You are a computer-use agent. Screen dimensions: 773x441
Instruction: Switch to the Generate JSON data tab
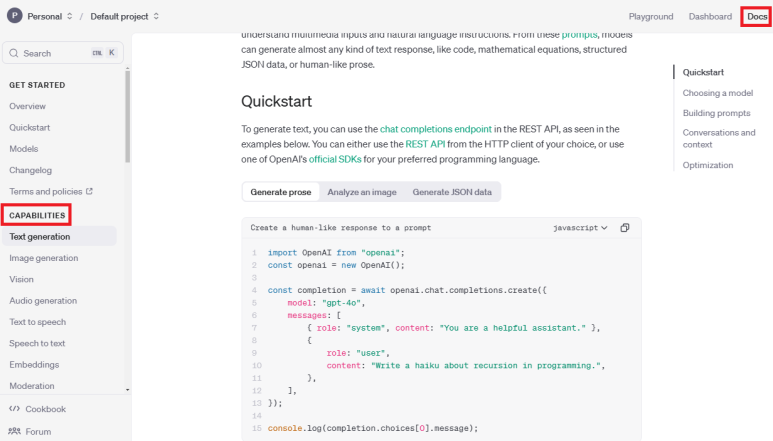452,192
